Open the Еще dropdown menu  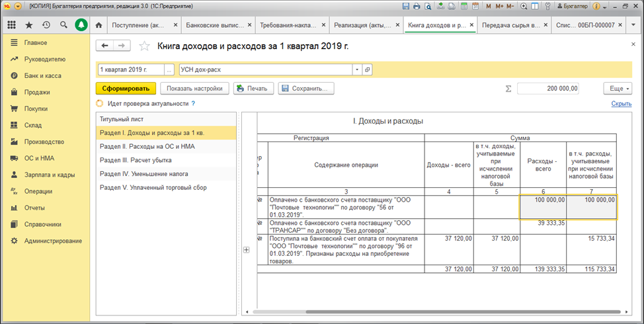pos(618,89)
